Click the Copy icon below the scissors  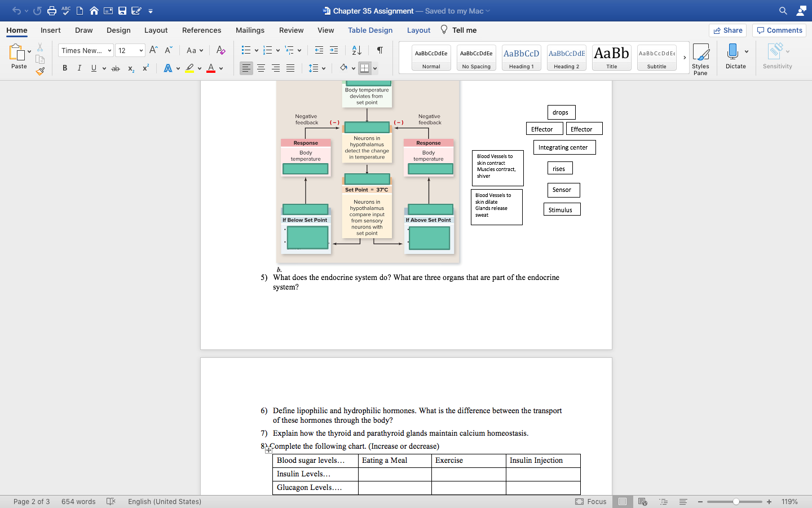tap(40, 59)
